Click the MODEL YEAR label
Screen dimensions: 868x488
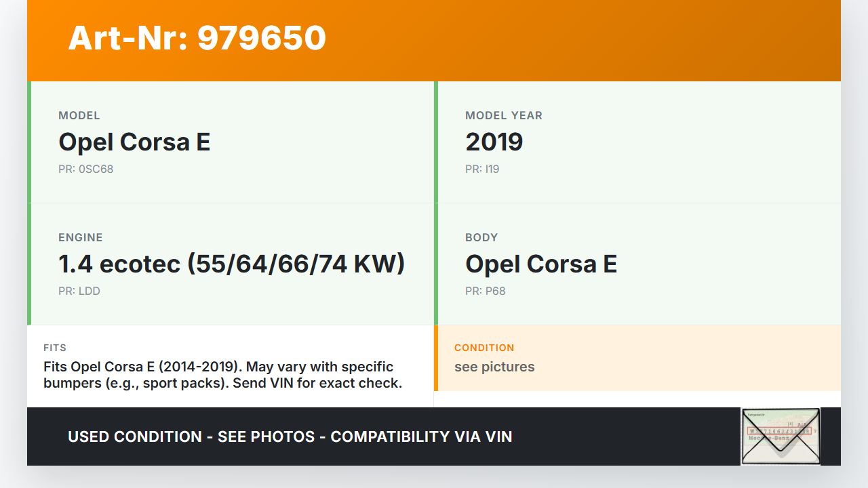503,115
